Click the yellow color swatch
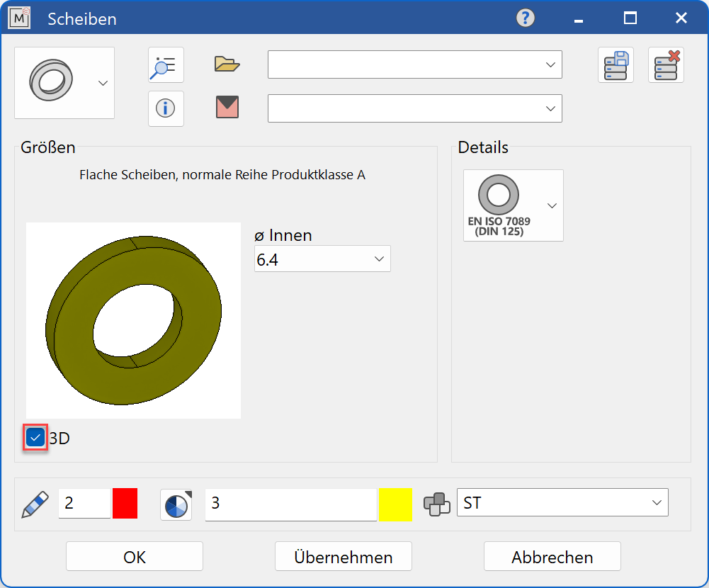This screenshot has width=709, height=588. [396, 504]
